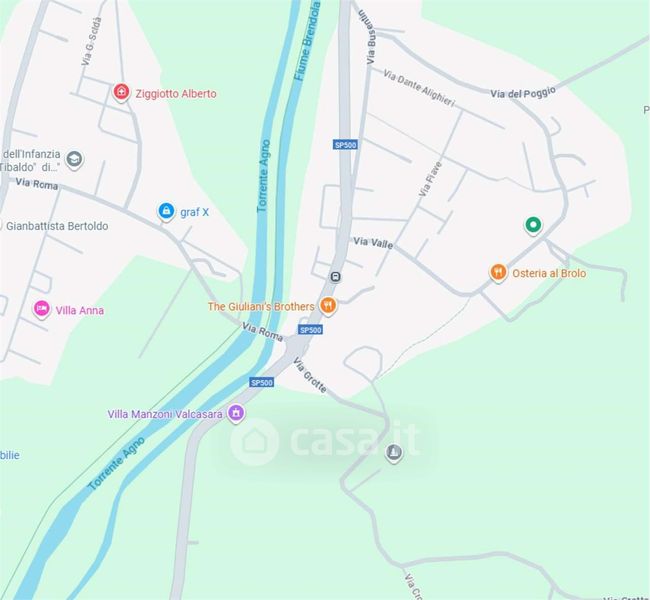This screenshot has height=600, width=650.
Task: Select the school icon near dell'Infanzia
Action: [x=74, y=159]
